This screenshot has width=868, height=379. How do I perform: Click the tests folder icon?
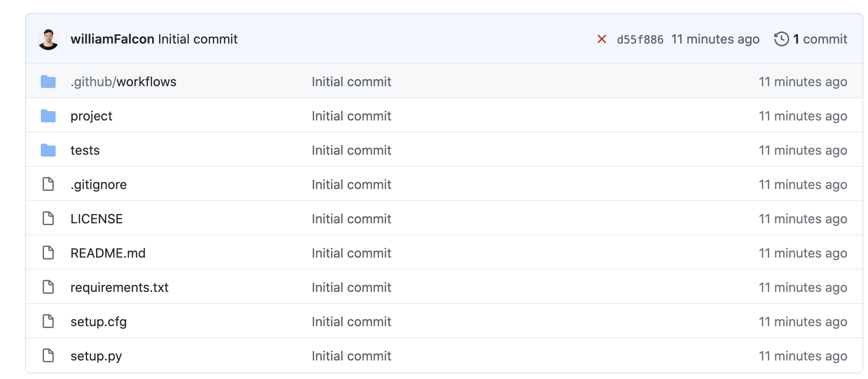click(48, 150)
